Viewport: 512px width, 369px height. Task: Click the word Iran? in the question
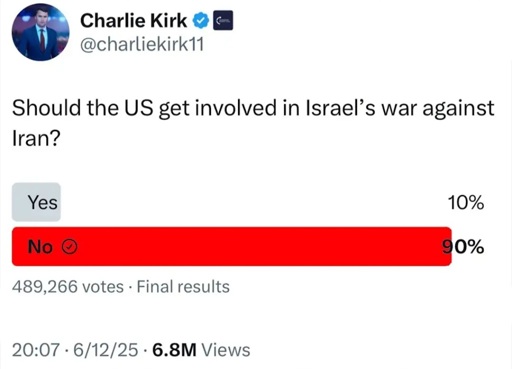[x=36, y=138]
